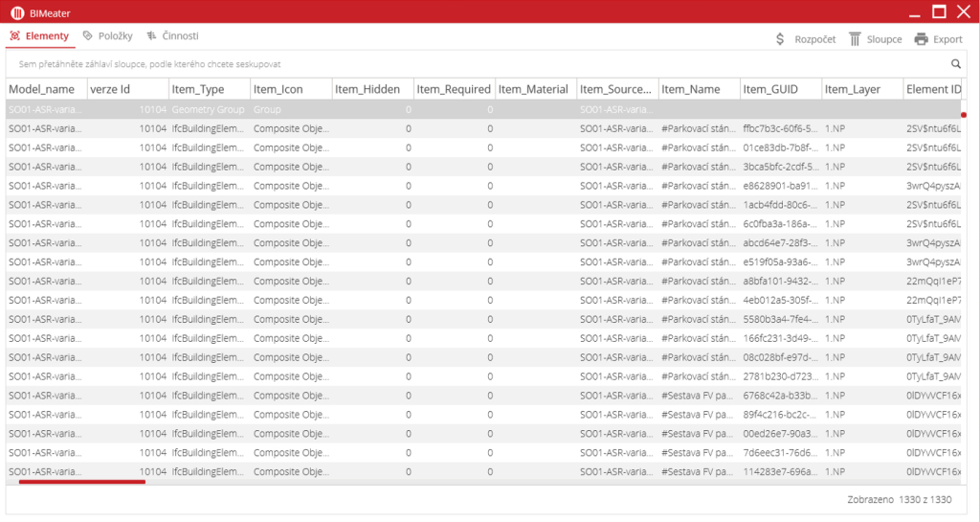Sort by the Item_Type column header

(198, 89)
